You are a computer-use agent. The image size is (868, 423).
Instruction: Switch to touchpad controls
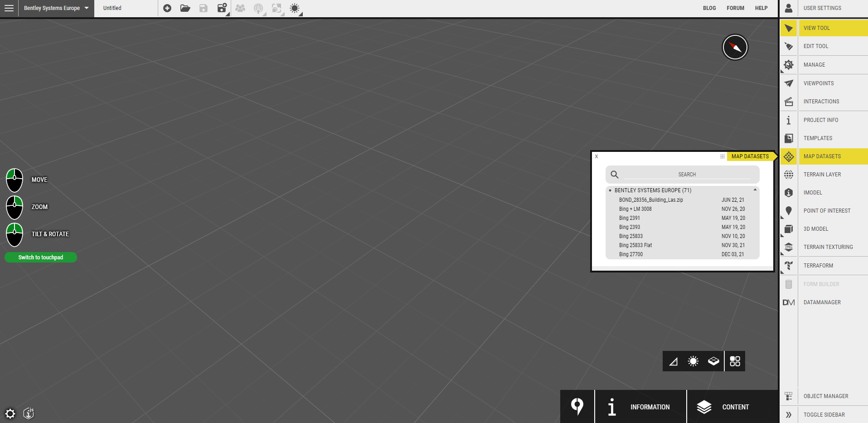(41, 258)
